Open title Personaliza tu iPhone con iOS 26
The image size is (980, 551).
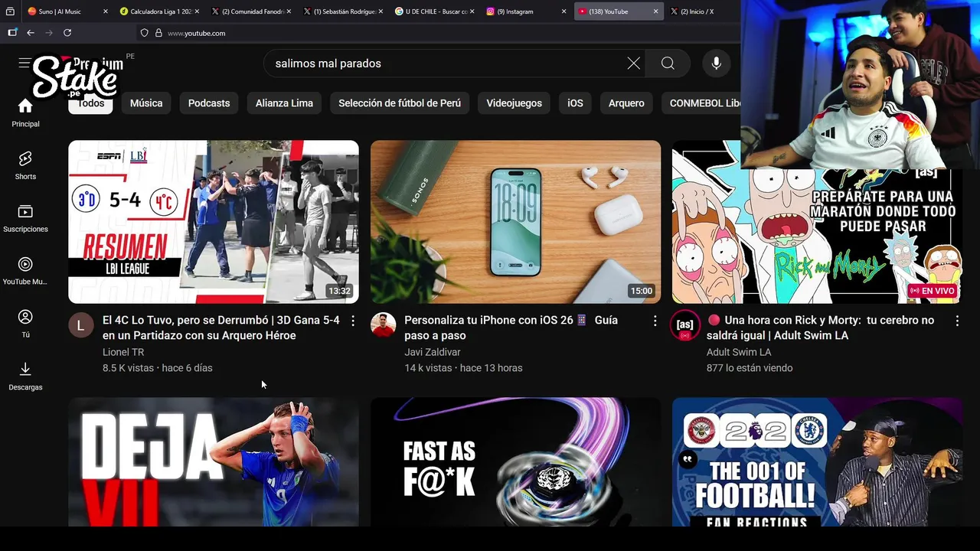pyautogui.click(x=511, y=328)
